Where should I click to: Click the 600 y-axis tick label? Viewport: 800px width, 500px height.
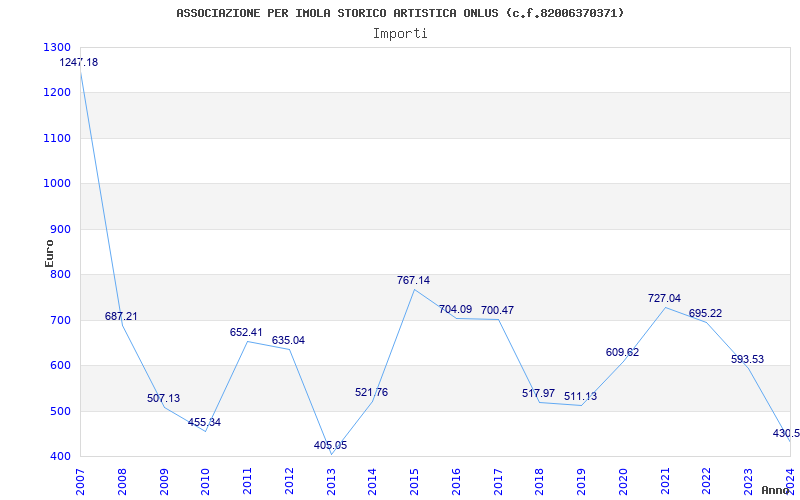click(x=61, y=366)
